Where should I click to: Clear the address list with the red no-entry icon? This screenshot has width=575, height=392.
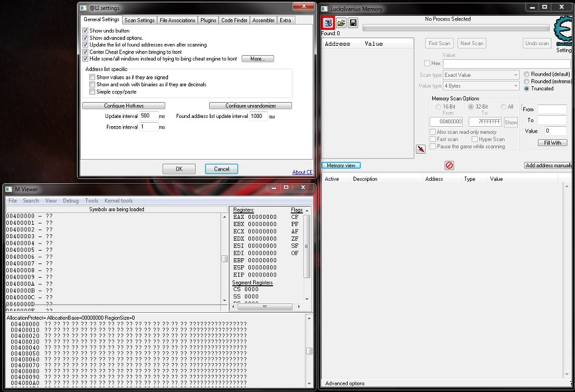pos(449,165)
